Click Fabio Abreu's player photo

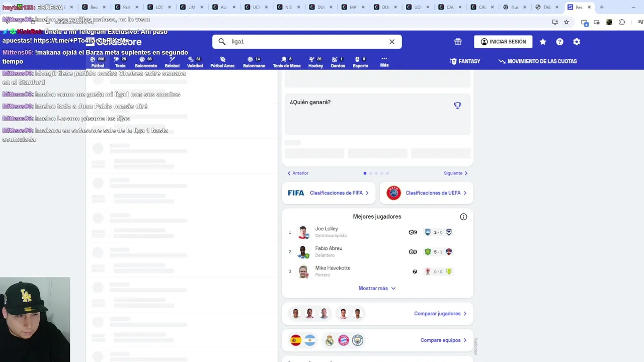point(303,252)
